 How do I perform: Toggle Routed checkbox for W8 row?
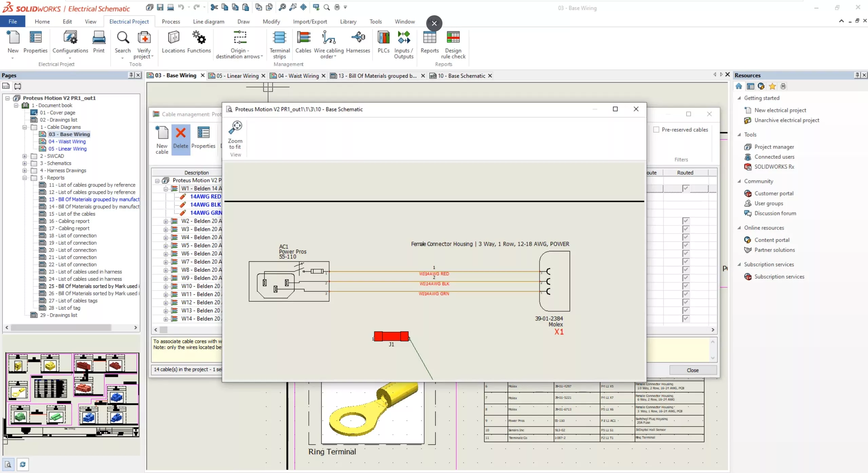coord(685,270)
